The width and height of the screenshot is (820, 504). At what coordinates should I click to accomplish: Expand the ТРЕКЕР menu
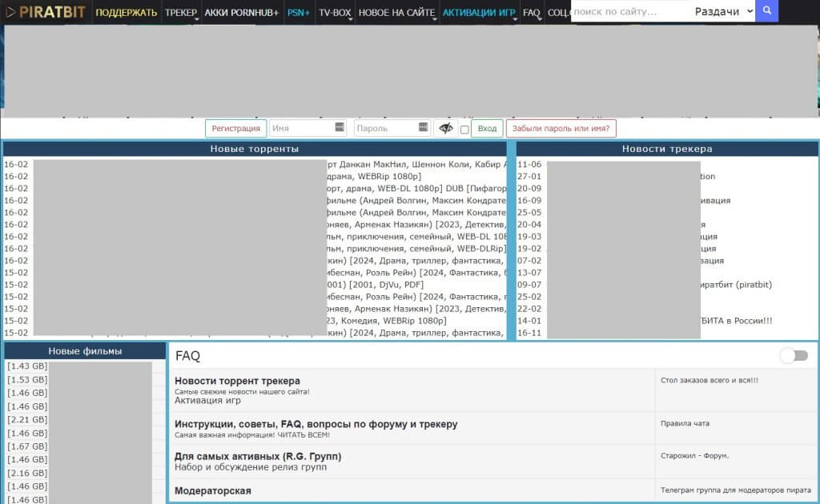click(x=181, y=13)
